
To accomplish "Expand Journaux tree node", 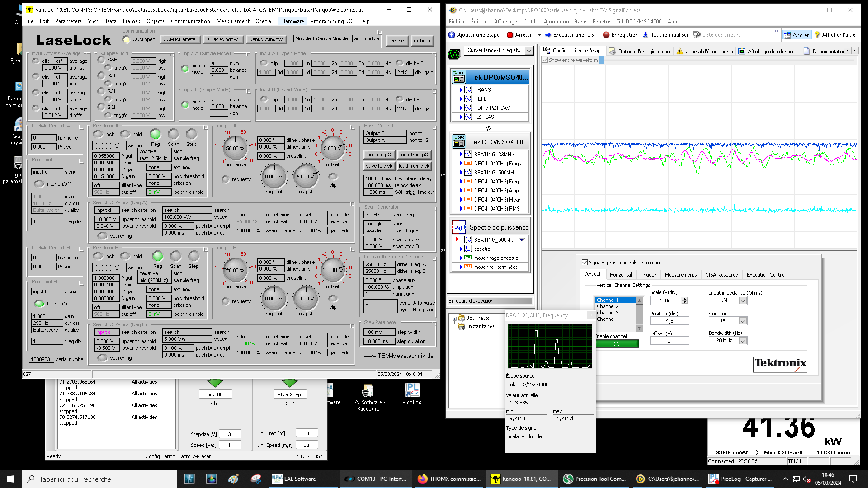I will coord(454,319).
